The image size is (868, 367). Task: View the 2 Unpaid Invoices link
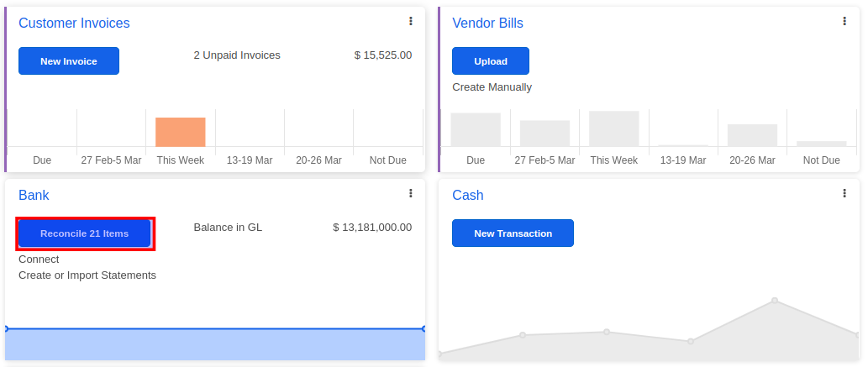click(x=237, y=55)
